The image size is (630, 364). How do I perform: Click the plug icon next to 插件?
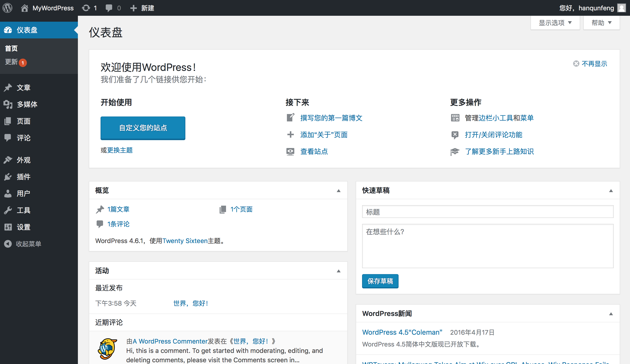[x=8, y=177]
